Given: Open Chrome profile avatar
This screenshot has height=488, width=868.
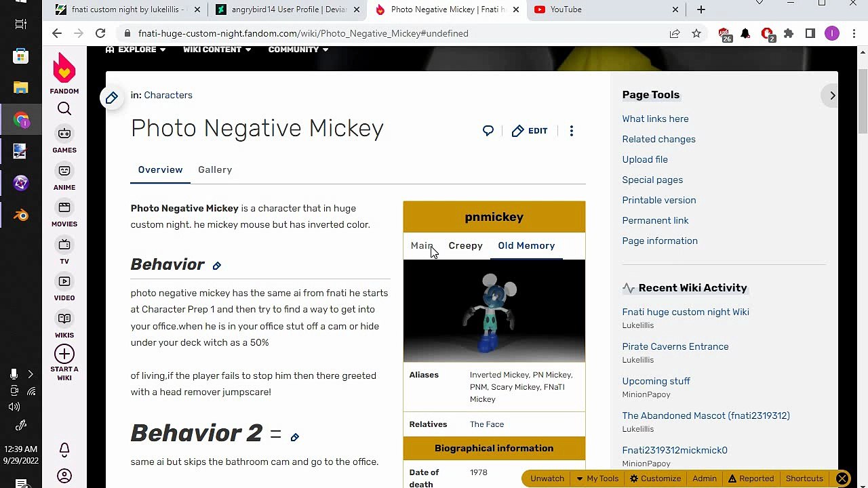Looking at the screenshot, I should pyautogui.click(x=832, y=33).
